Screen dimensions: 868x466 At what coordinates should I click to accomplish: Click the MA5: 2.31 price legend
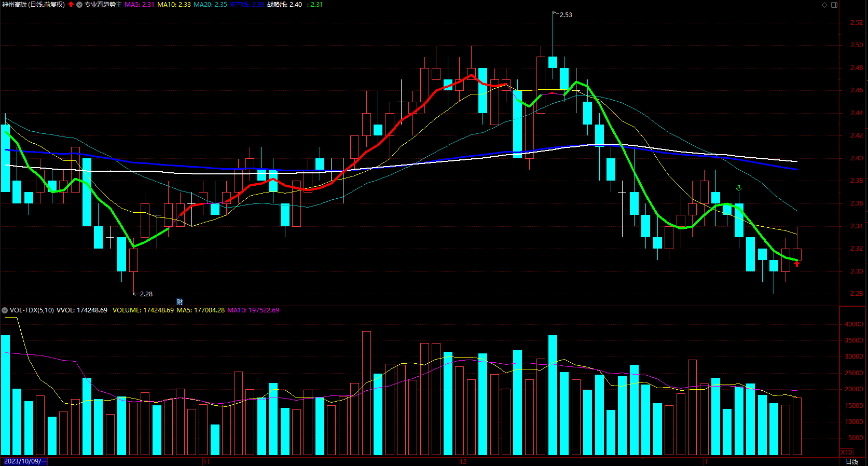coord(140,5)
